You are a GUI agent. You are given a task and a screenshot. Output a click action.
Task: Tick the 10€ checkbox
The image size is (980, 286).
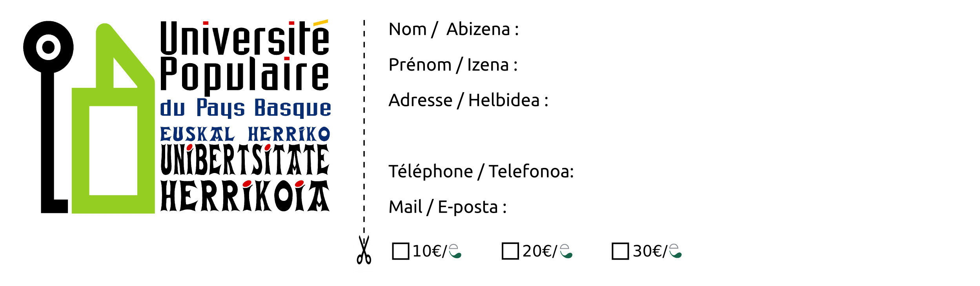(x=401, y=251)
